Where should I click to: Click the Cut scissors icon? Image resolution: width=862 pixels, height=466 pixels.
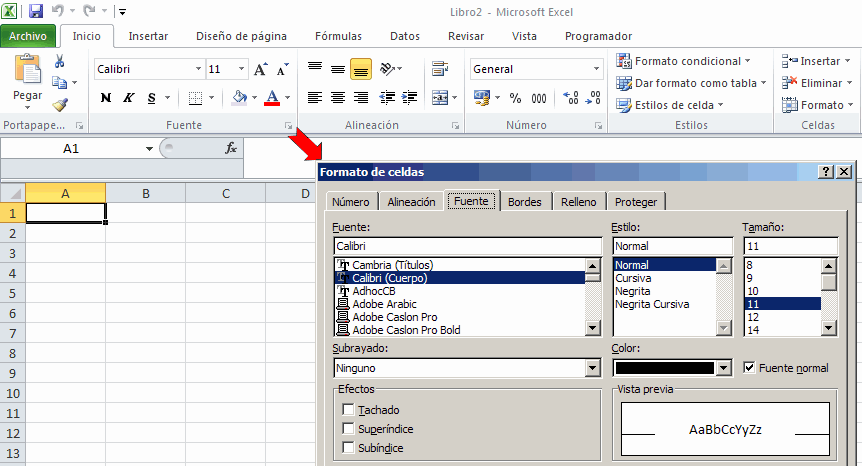[x=59, y=61]
